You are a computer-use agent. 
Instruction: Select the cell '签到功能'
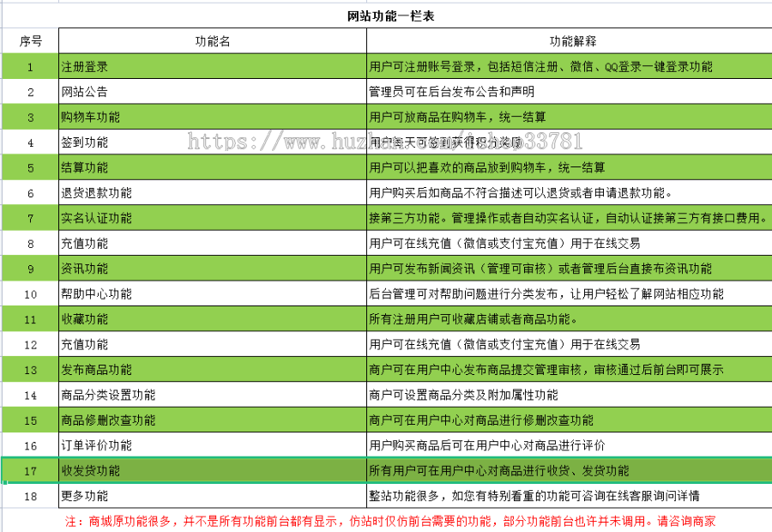(213, 142)
